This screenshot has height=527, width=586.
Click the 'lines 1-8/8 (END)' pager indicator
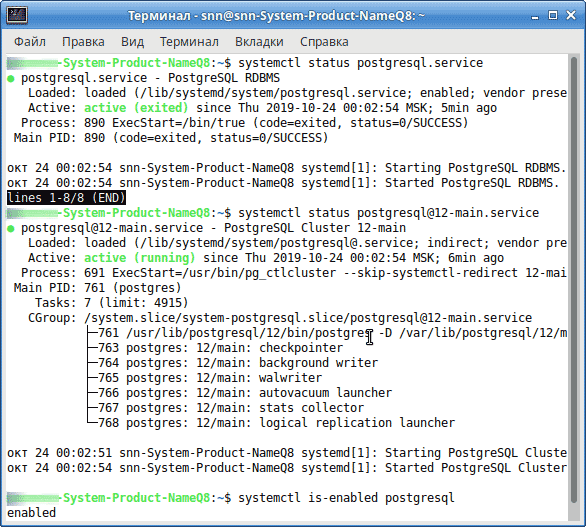point(67,198)
